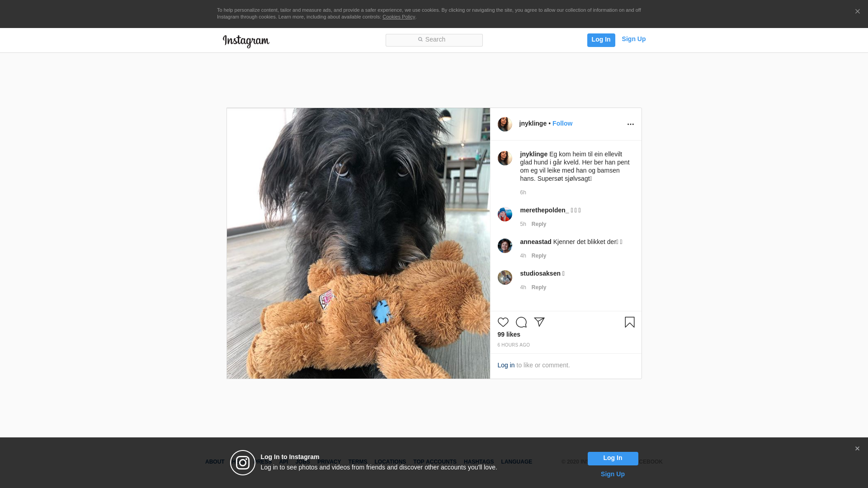Click merethepolden_ username
The height and width of the screenshot is (488, 868).
click(544, 210)
